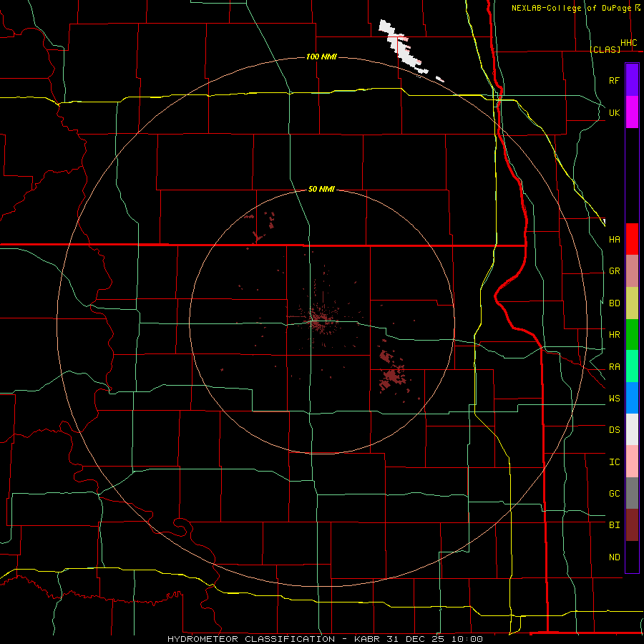Viewport: 644px width, 644px height.
Task: Click the GC legend label
Action: pyautogui.click(x=614, y=494)
